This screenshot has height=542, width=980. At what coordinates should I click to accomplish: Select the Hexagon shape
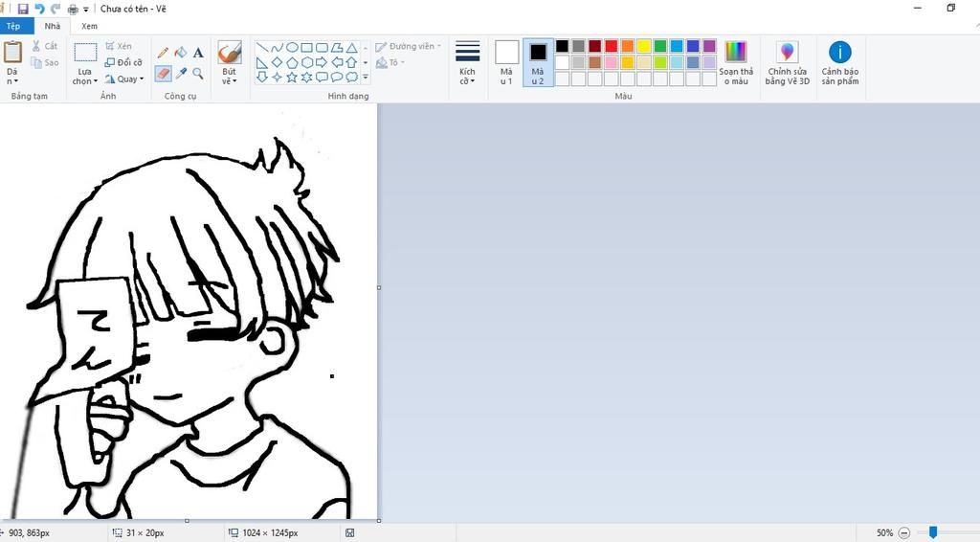307,62
